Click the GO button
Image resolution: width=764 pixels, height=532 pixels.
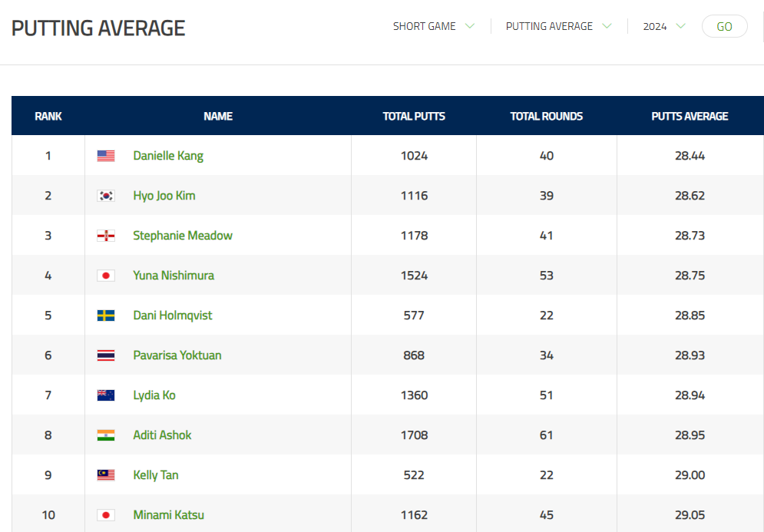coord(725,26)
